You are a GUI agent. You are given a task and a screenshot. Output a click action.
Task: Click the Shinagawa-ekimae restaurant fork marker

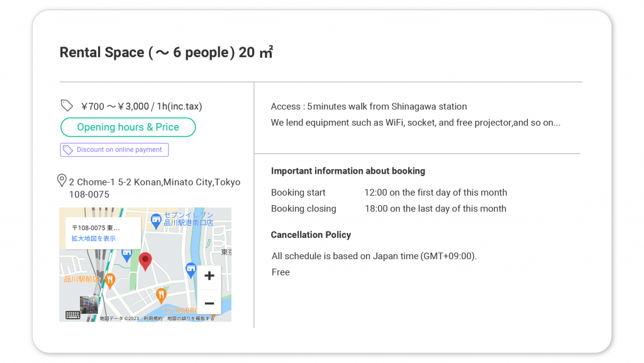click(x=109, y=281)
